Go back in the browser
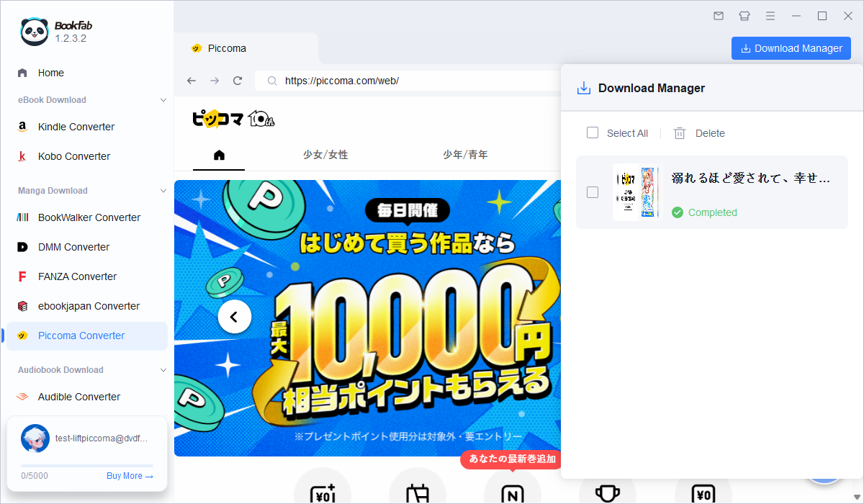Viewport: 864px width, 504px height. [192, 81]
